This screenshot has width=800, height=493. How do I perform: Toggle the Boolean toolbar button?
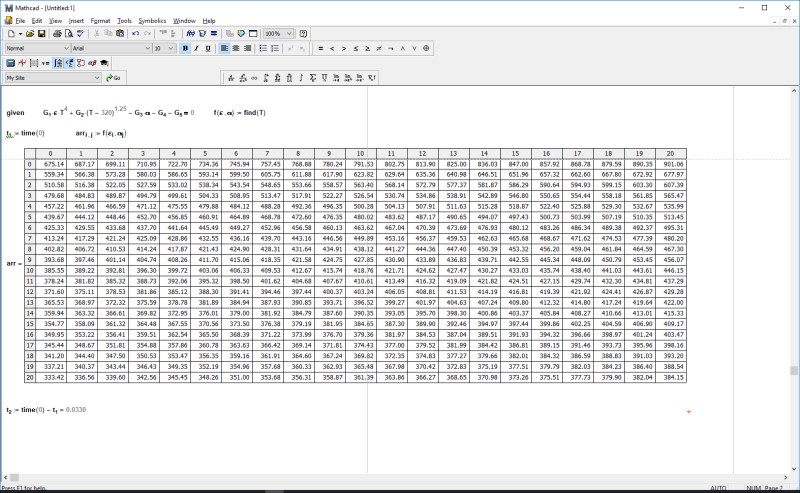tap(69, 63)
